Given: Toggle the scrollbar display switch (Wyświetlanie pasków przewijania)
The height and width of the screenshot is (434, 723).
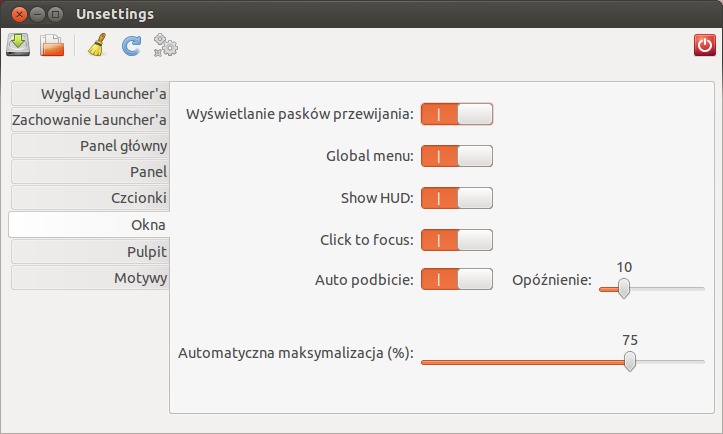Looking at the screenshot, I should 457,114.
